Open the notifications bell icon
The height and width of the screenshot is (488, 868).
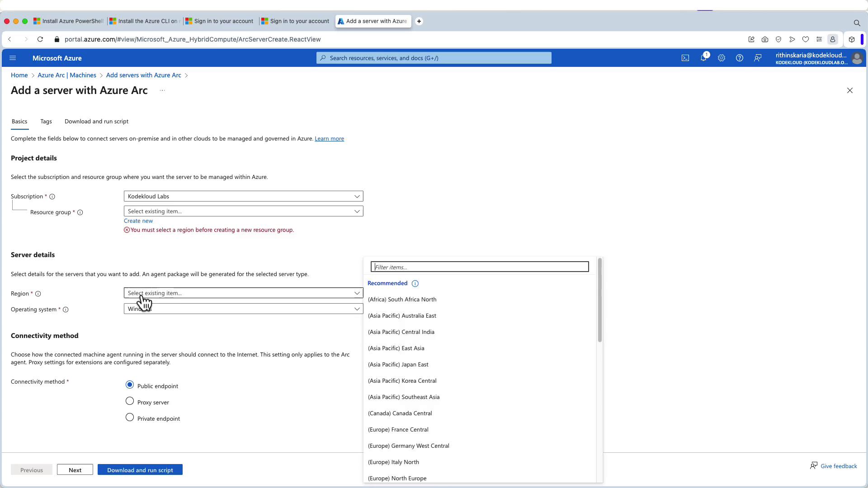703,58
